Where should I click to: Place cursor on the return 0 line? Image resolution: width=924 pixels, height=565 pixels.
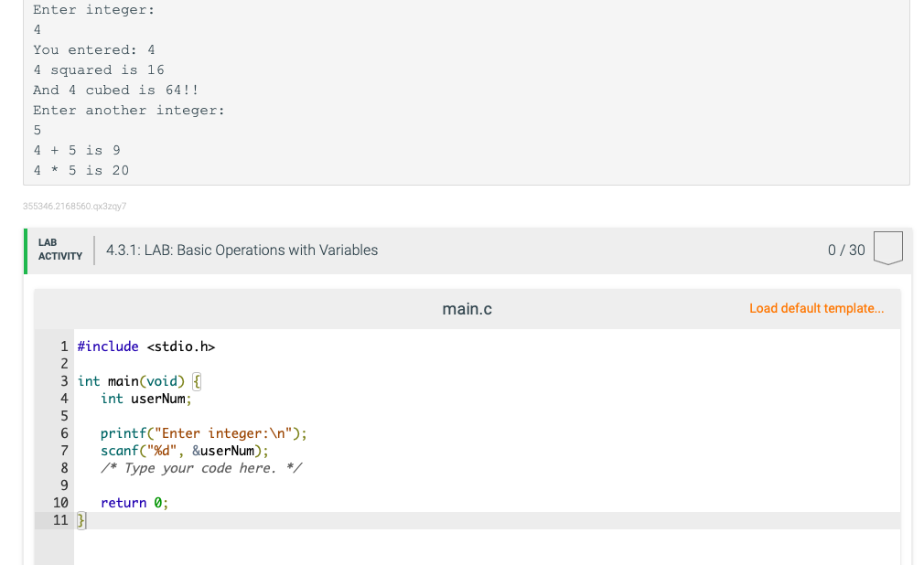coord(134,503)
